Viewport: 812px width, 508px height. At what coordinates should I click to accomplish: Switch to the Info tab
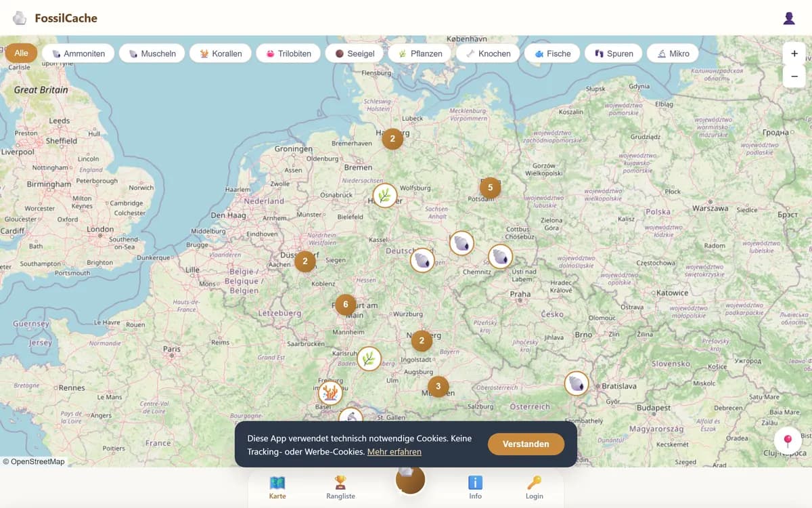[x=476, y=488]
